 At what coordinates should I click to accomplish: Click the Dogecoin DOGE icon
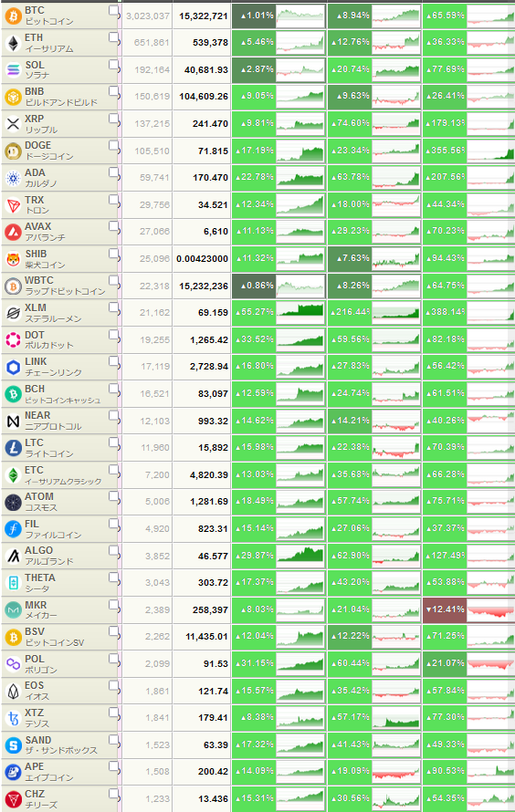click(x=13, y=151)
